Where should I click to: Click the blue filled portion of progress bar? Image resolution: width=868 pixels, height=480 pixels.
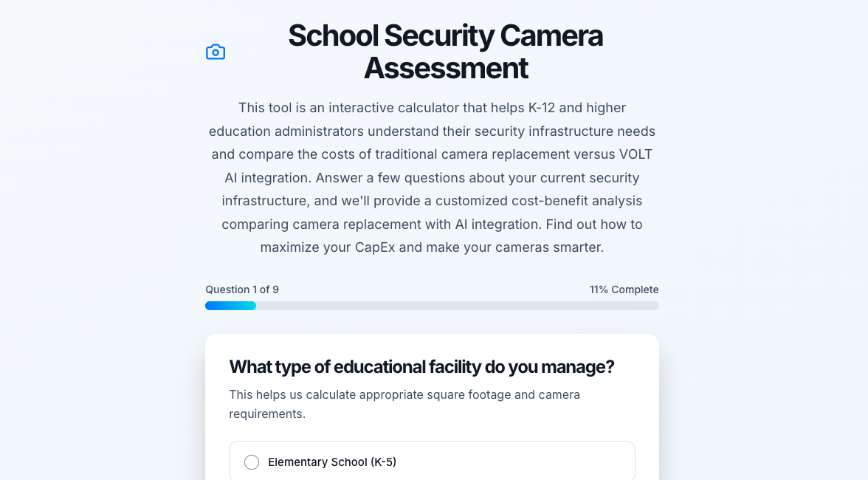(230, 306)
